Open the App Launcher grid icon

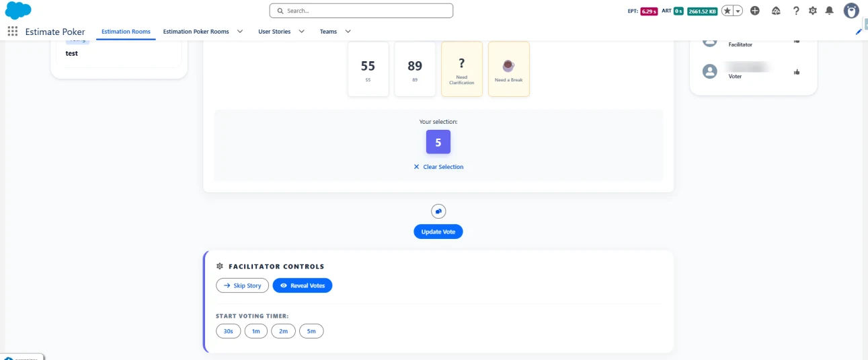[x=12, y=32]
